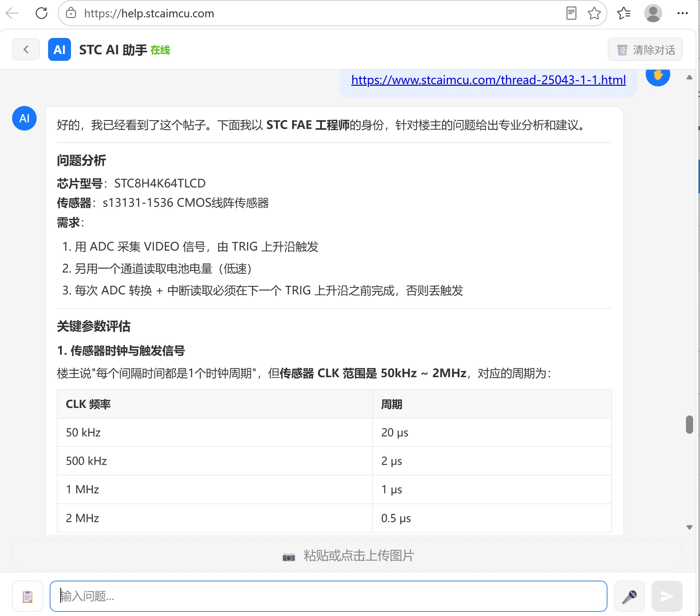
Task: Select the 关键参数评估 heading
Action: pyautogui.click(x=94, y=326)
